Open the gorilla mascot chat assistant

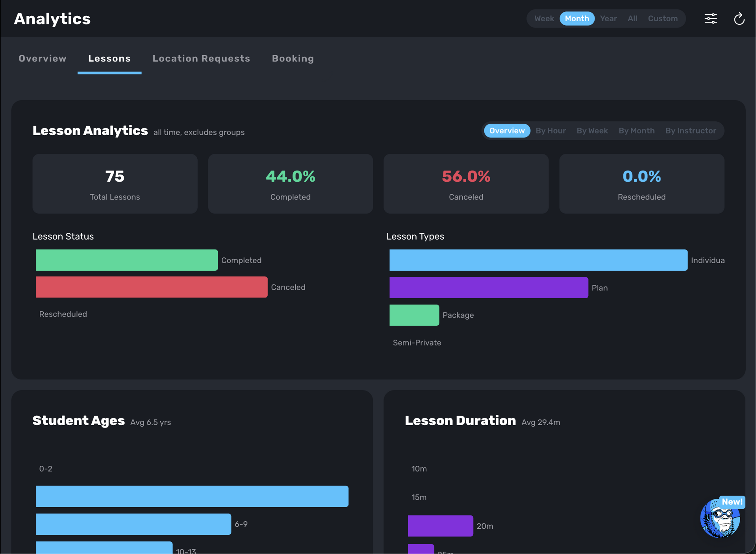click(x=720, y=519)
